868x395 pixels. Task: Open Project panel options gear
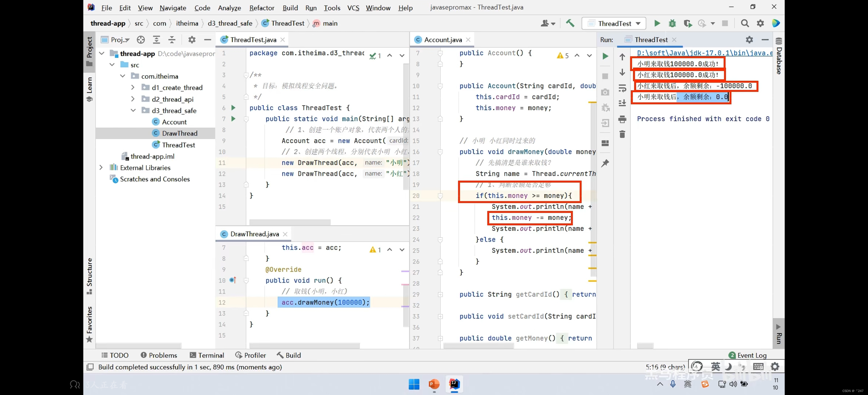pos(192,40)
